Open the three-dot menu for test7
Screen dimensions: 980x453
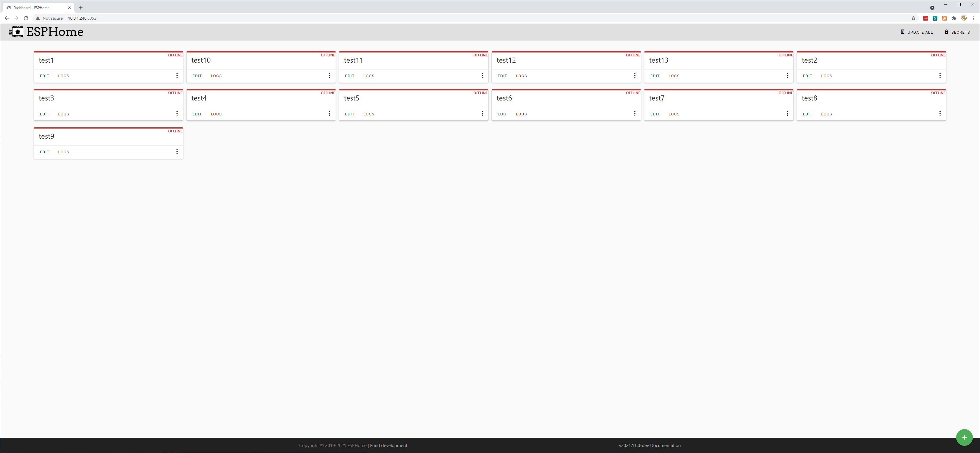(787, 113)
